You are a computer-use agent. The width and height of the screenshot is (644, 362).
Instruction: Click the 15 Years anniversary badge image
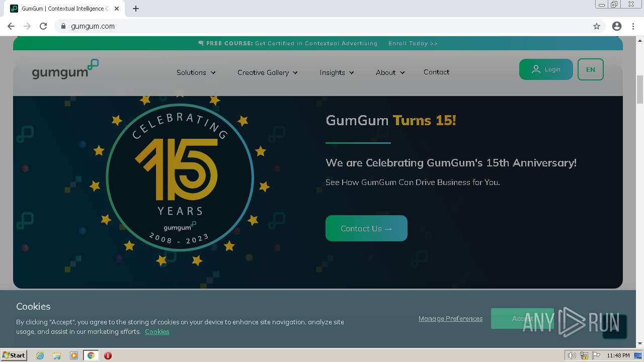click(180, 177)
